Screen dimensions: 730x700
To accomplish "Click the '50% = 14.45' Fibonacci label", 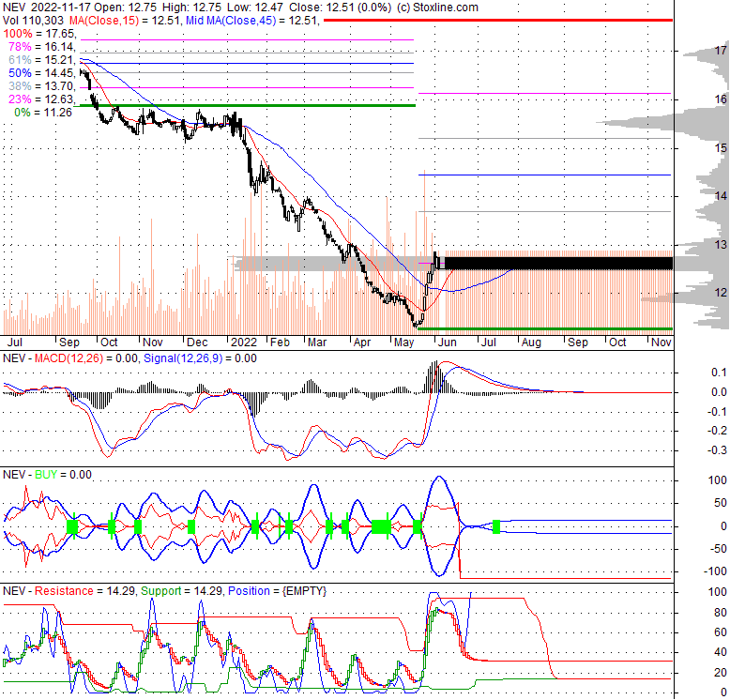I will tap(42, 72).
